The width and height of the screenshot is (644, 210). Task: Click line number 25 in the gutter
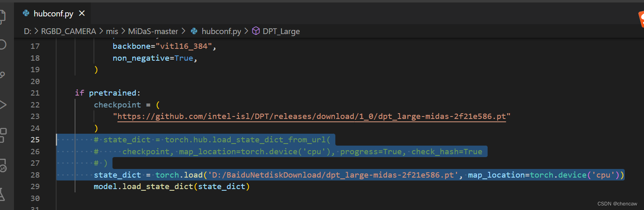point(35,140)
